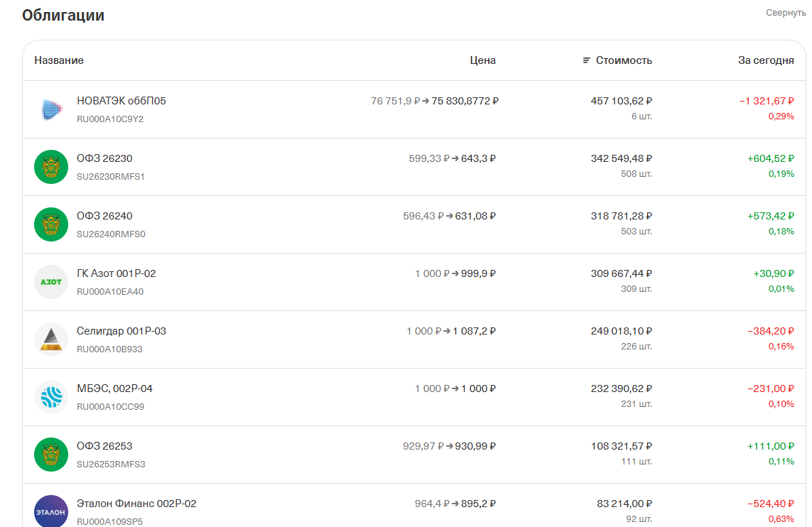The image size is (812, 527).
Task: Select the ГК Азот 001Р-02 bond name
Action: pyautogui.click(x=117, y=273)
